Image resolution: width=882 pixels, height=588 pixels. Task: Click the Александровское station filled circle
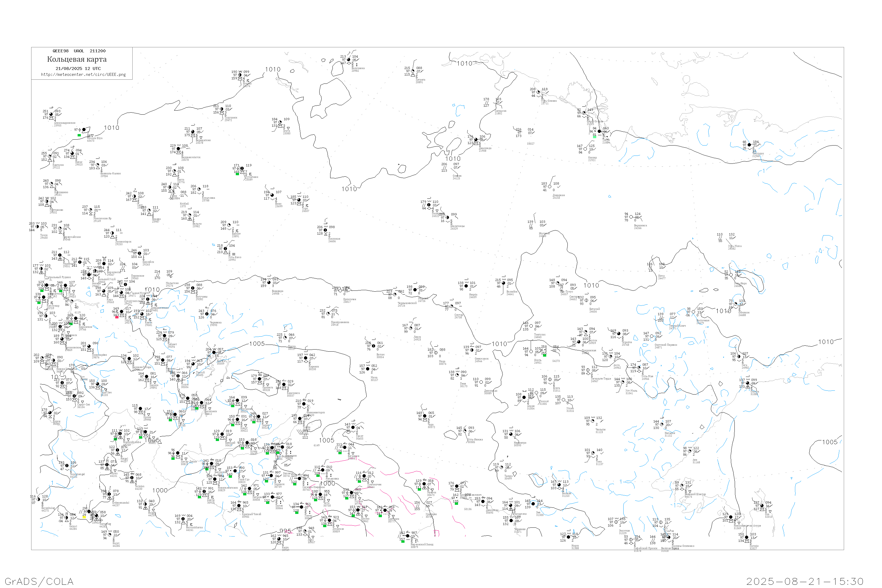click(51, 114)
